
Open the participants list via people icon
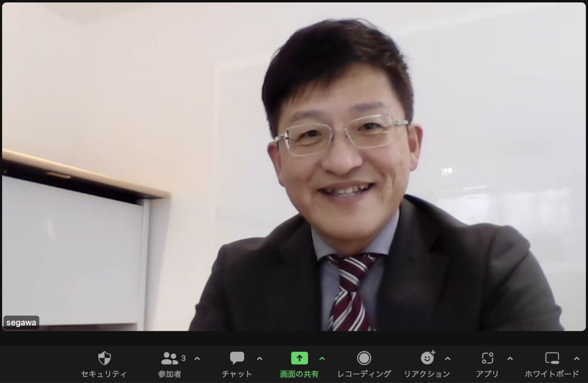pyautogui.click(x=169, y=358)
